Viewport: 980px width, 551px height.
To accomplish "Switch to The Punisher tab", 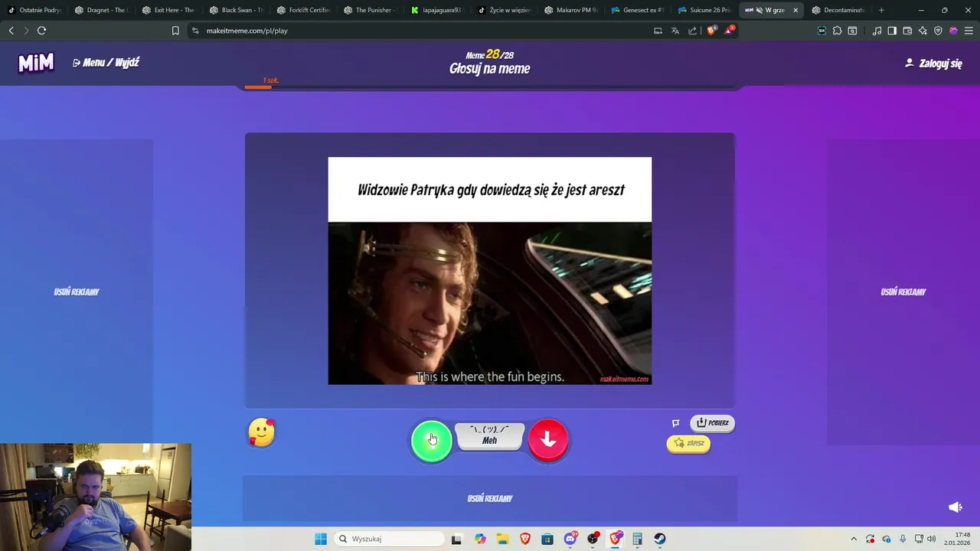I will [371, 10].
